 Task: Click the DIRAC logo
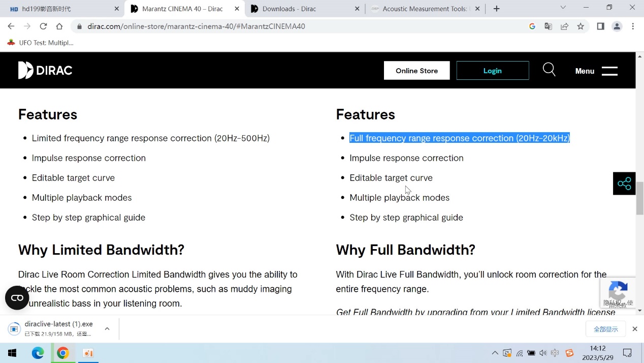[45, 70]
